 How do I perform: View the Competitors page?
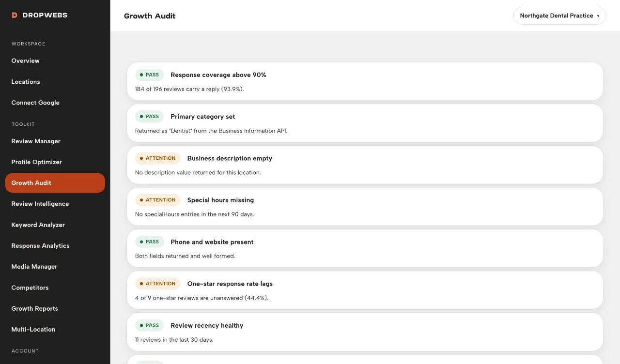(55, 288)
